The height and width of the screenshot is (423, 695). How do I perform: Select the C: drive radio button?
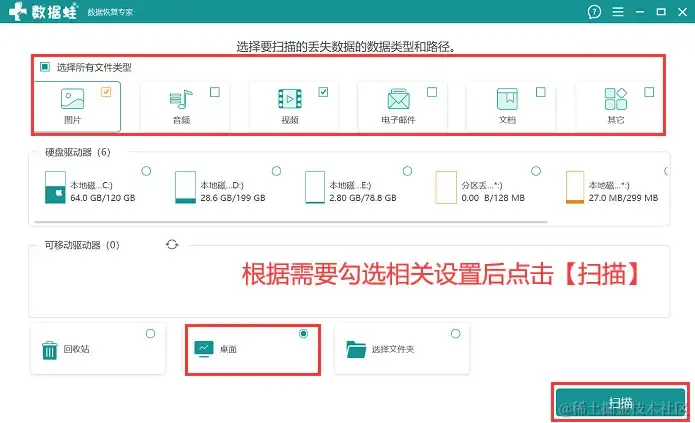[146, 171]
